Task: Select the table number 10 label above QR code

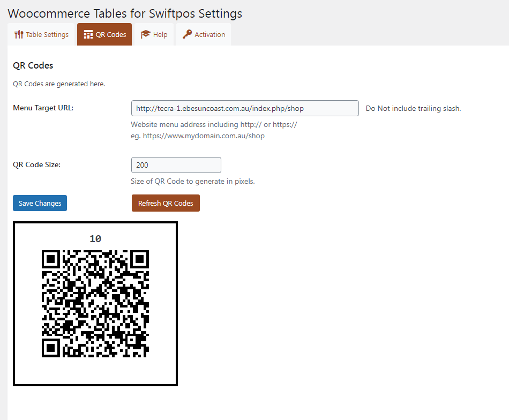Action: [x=95, y=239]
